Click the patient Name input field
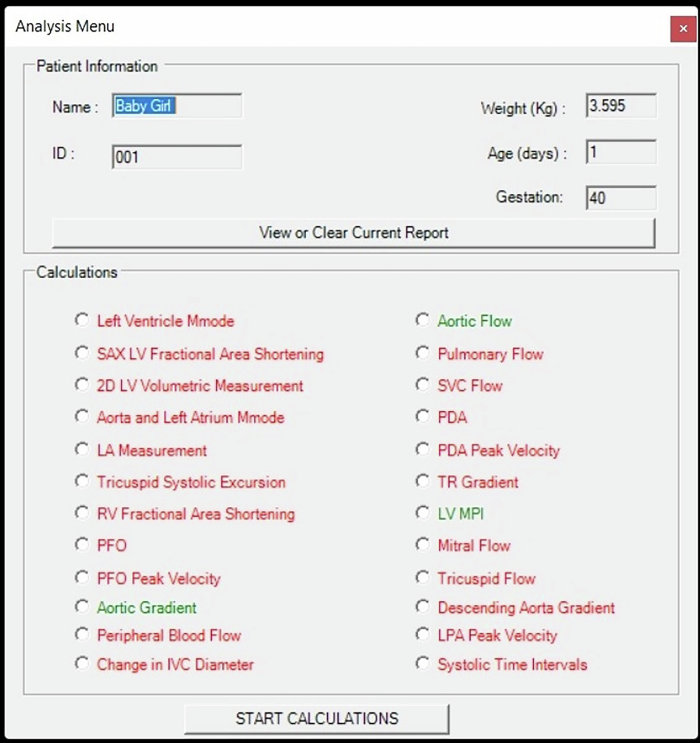The width and height of the screenshot is (700, 743). [x=177, y=106]
